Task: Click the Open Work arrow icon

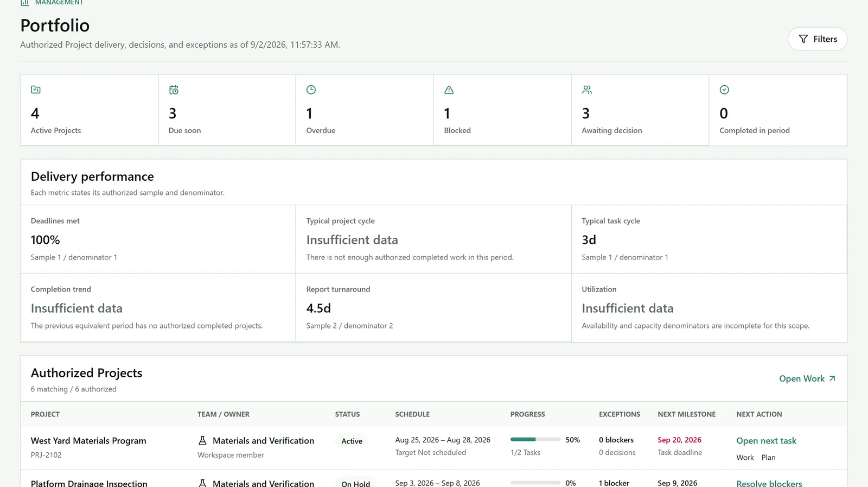Action: pos(832,378)
